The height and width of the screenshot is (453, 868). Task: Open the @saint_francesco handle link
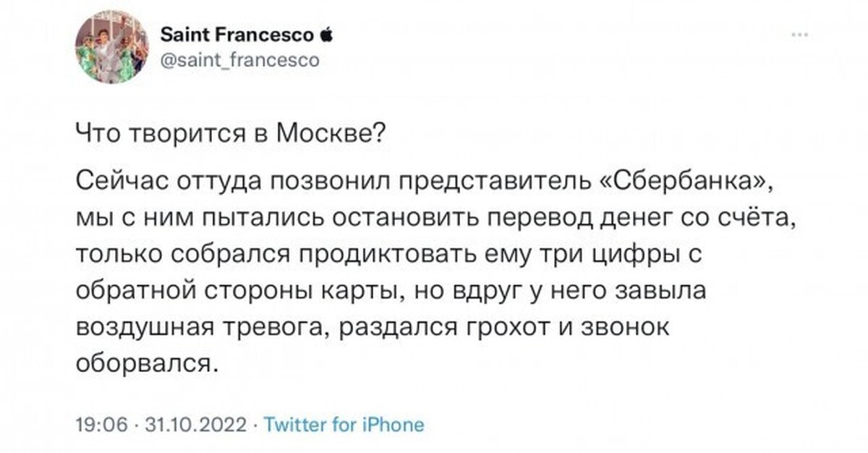238,61
